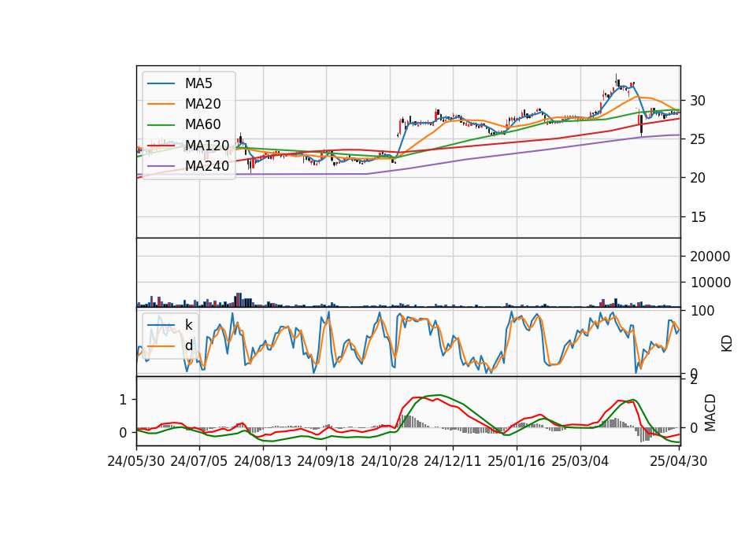Click the KD axis title
Image resolution: width=756 pixels, height=543 pixels.
pyautogui.click(x=727, y=344)
